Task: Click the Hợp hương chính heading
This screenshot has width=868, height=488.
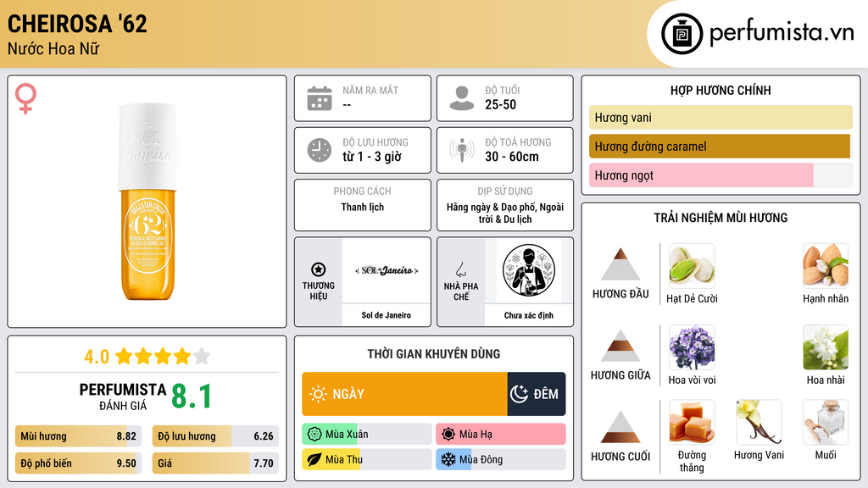Action: pos(721,90)
